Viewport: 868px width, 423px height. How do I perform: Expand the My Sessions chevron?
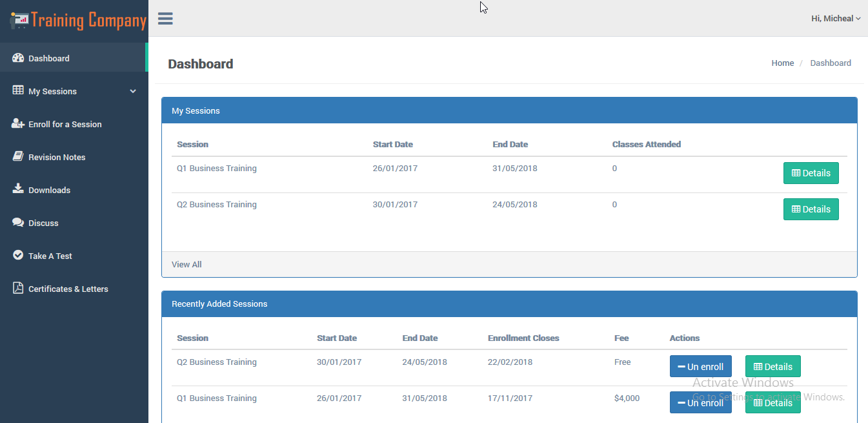coord(133,91)
